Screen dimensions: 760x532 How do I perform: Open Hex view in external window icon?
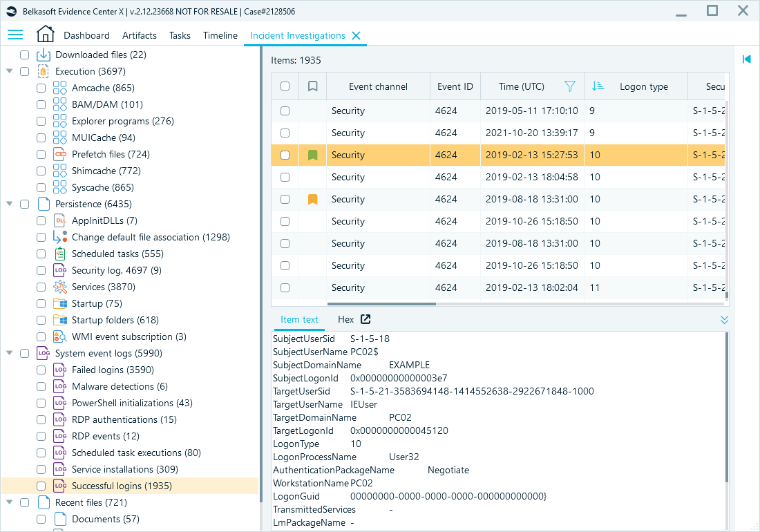tap(365, 319)
